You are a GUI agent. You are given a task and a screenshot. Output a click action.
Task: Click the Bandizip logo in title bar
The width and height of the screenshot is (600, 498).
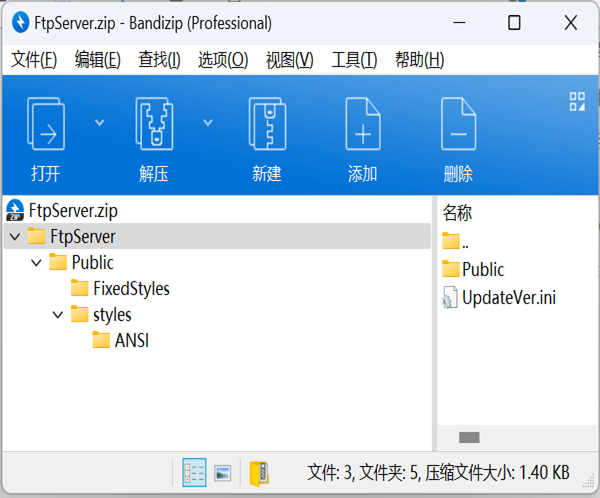tap(21, 22)
